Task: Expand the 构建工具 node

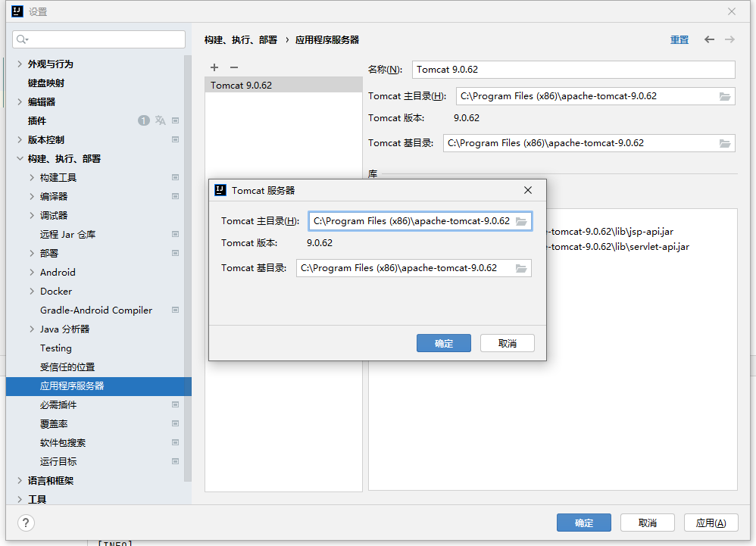Action: (x=32, y=177)
